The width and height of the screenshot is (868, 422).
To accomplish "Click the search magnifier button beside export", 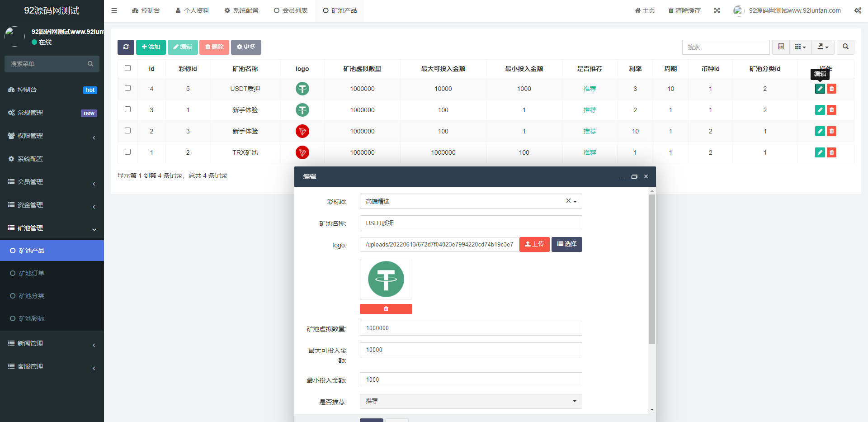I will [x=845, y=47].
